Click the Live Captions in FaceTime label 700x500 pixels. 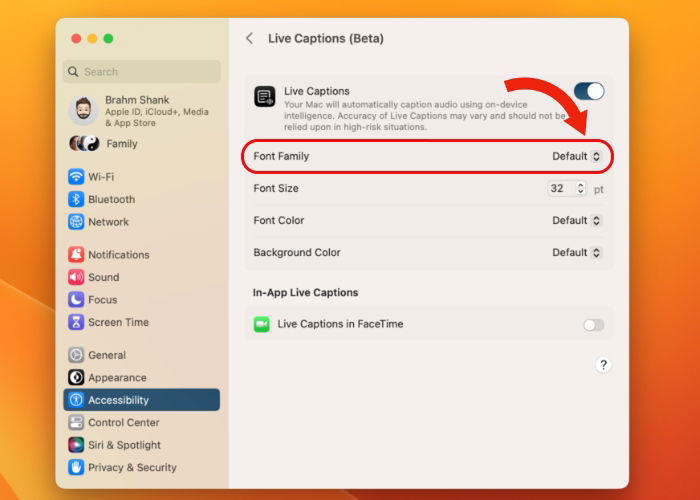(x=340, y=324)
